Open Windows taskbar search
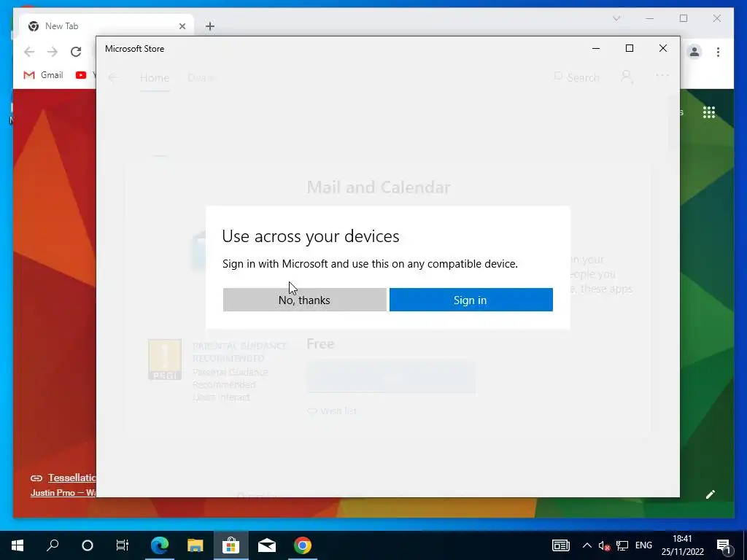 [53, 545]
